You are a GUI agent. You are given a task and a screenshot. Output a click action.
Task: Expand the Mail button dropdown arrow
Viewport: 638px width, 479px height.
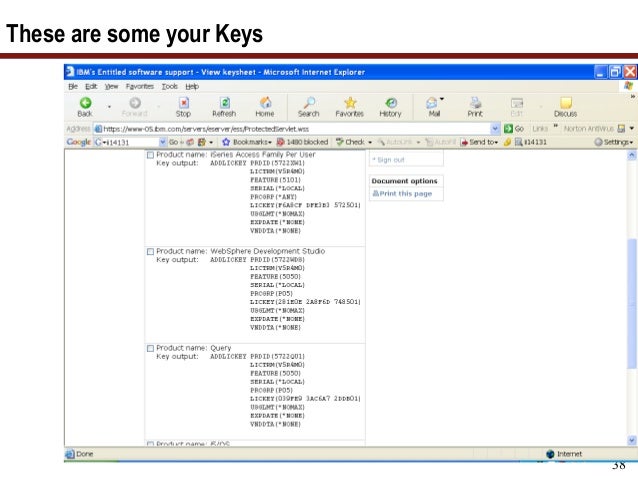tap(442, 99)
